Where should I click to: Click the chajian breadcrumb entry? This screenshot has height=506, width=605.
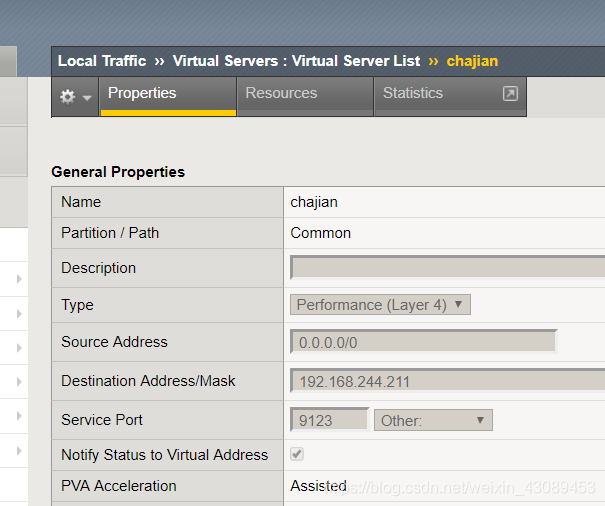pyautogui.click(x=472, y=61)
